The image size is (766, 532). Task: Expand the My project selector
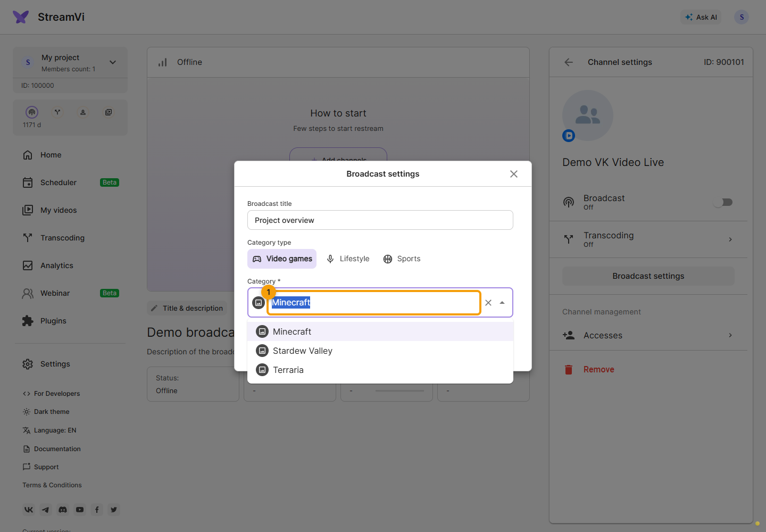(70, 62)
